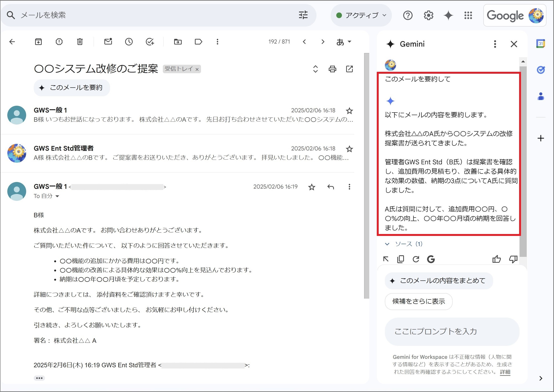Show trimmed quoted content
Viewport: 554px width, 392px height.
39,378
